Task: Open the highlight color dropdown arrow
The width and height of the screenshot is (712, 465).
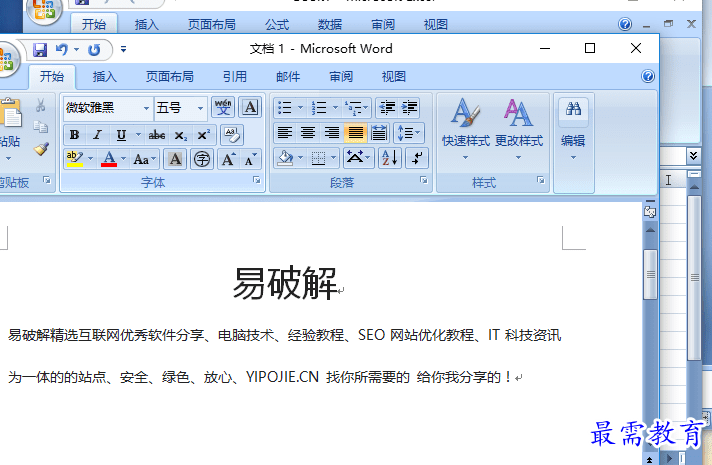Action: coord(90,159)
